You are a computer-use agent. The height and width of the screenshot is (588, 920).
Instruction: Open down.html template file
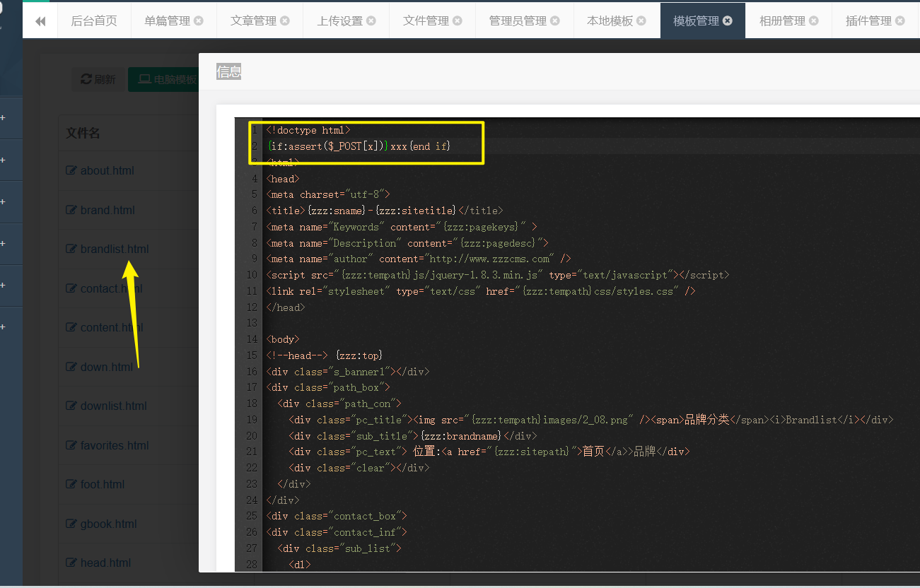tap(107, 367)
